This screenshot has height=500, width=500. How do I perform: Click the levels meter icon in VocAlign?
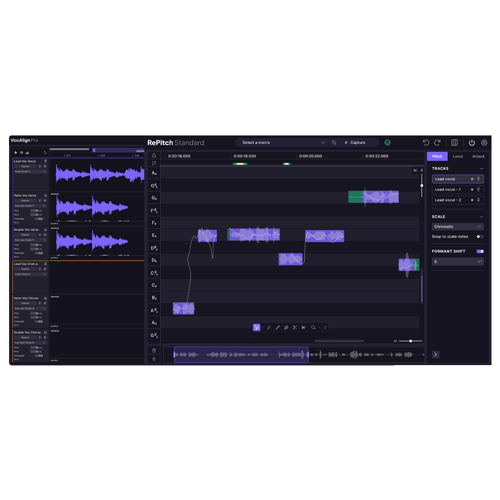[27, 153]
